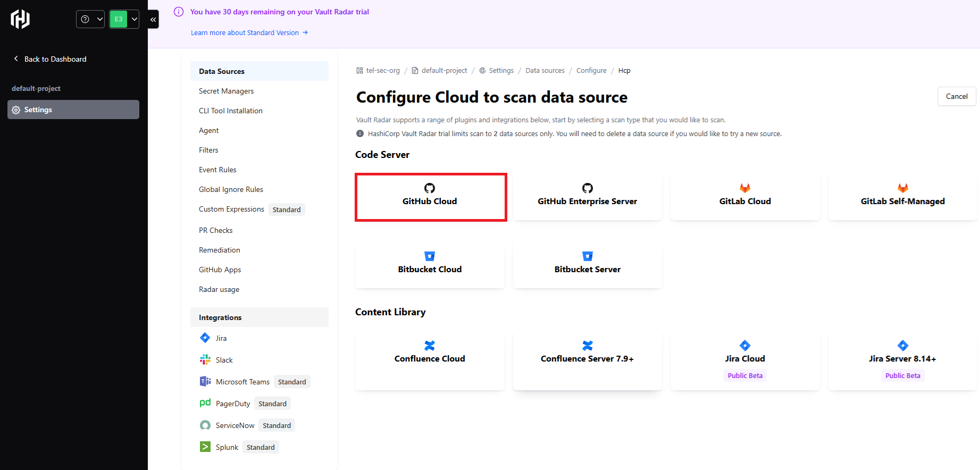Click the project file icon in breadcrumb
This screenshot has width=980, height=470.
click(x=415, y=70)
